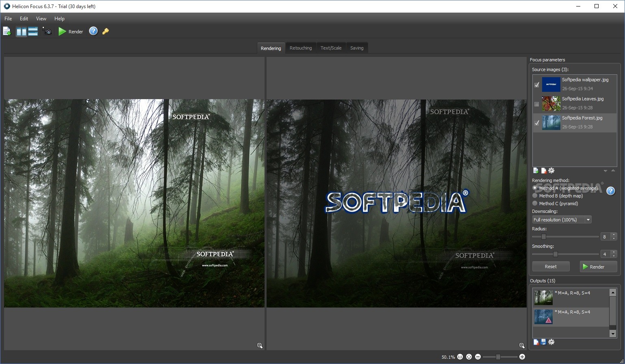This screenshot has width=625, height=364.
Task: Zoom out with the minus icon
Action: [x=478, y=357]
